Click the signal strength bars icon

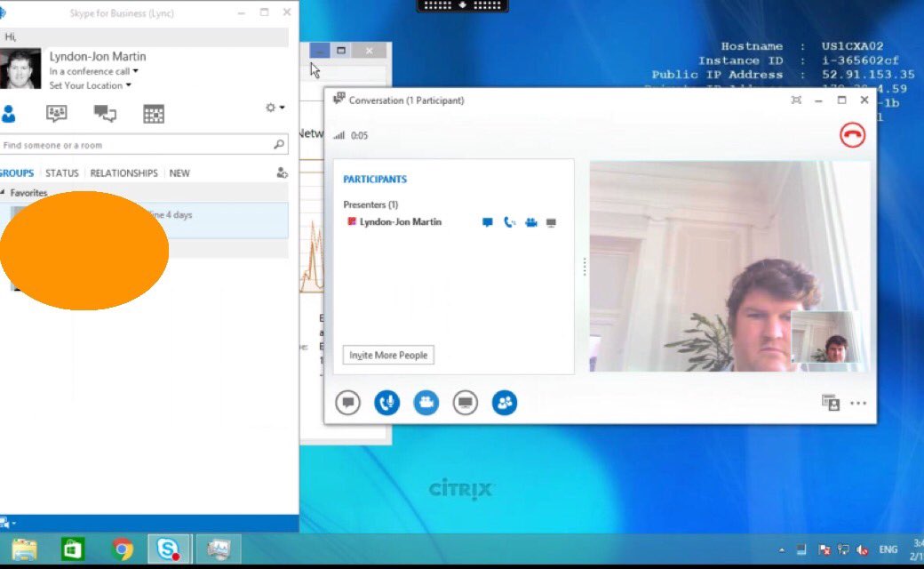coord(339,135)
